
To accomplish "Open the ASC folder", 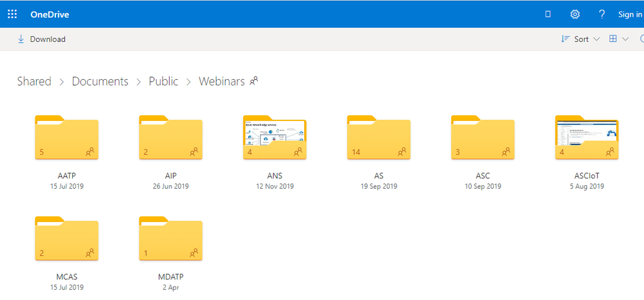I will 483,138.
